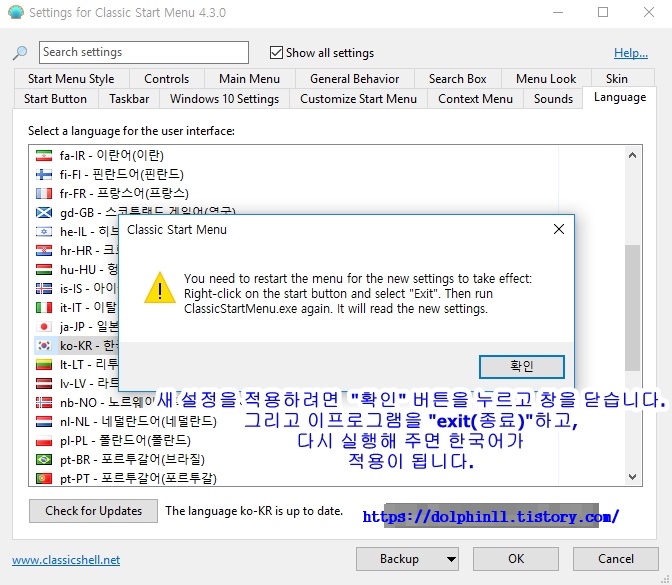
Task: Open the Sounds tab
Action: click(553, 99)
